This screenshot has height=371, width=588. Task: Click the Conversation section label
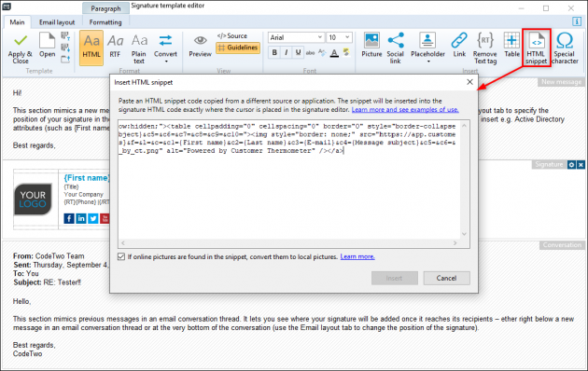tap(562, 245)
